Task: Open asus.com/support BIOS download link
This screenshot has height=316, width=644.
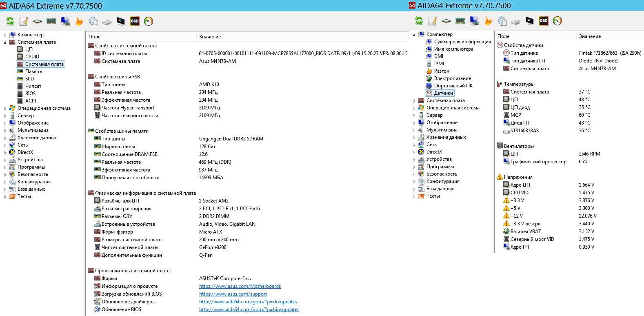Action: [x=233, y=294]
